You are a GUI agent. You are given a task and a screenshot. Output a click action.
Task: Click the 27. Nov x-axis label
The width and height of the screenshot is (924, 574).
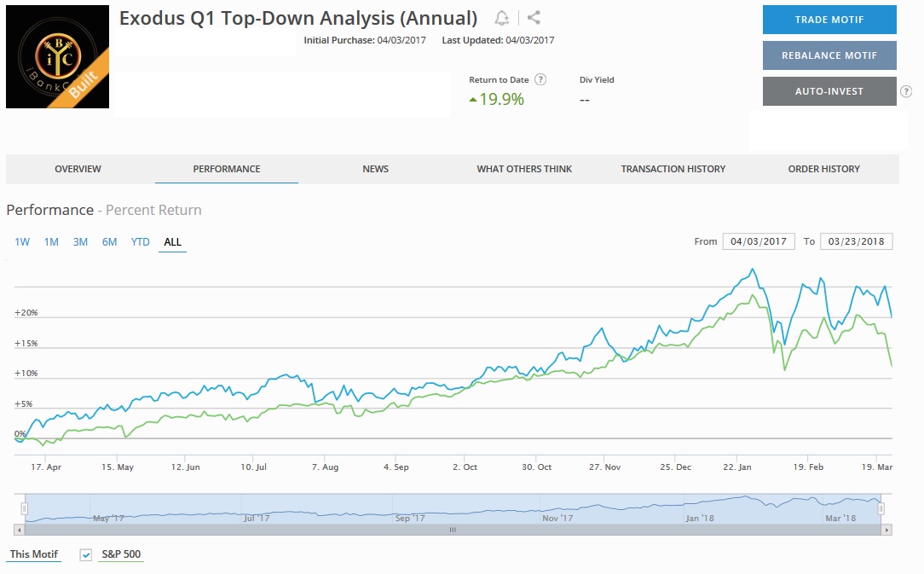(x=604, y=467)
